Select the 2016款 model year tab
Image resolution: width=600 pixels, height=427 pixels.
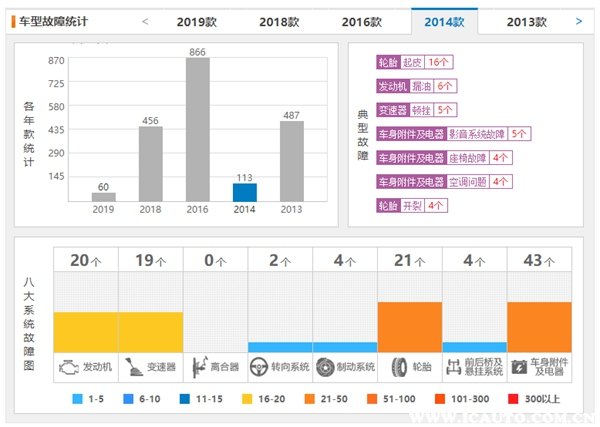[362, 21]
